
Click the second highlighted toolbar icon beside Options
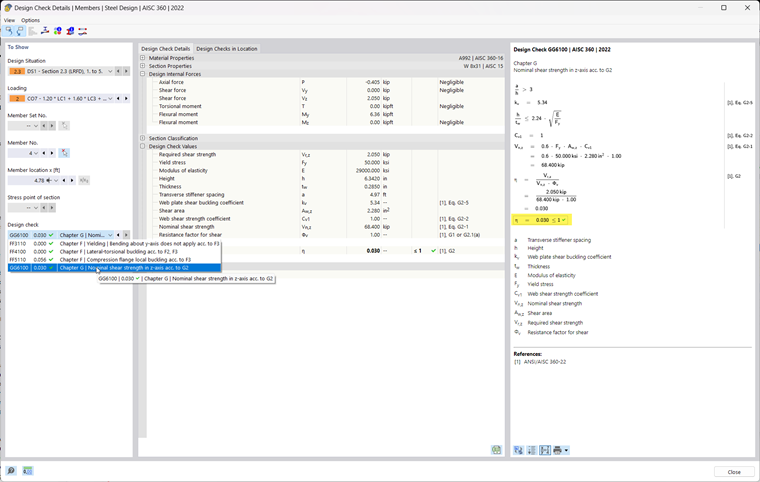click(20, 31)
